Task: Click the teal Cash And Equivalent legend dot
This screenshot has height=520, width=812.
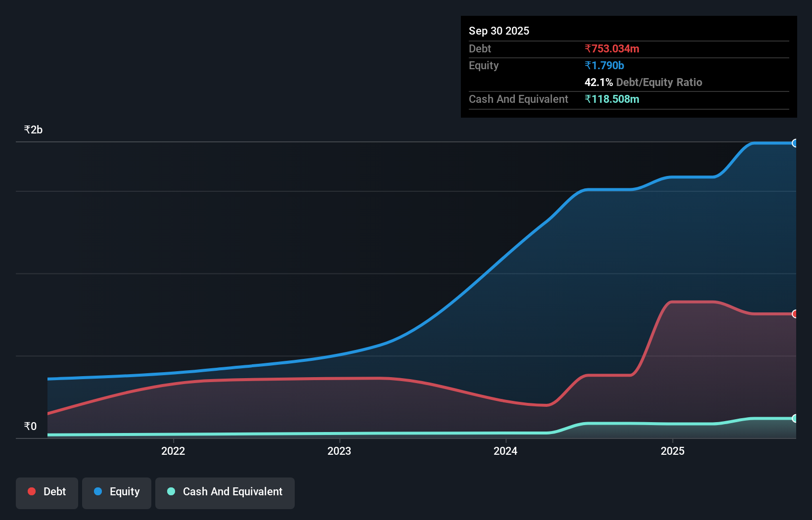Action: 171,491
